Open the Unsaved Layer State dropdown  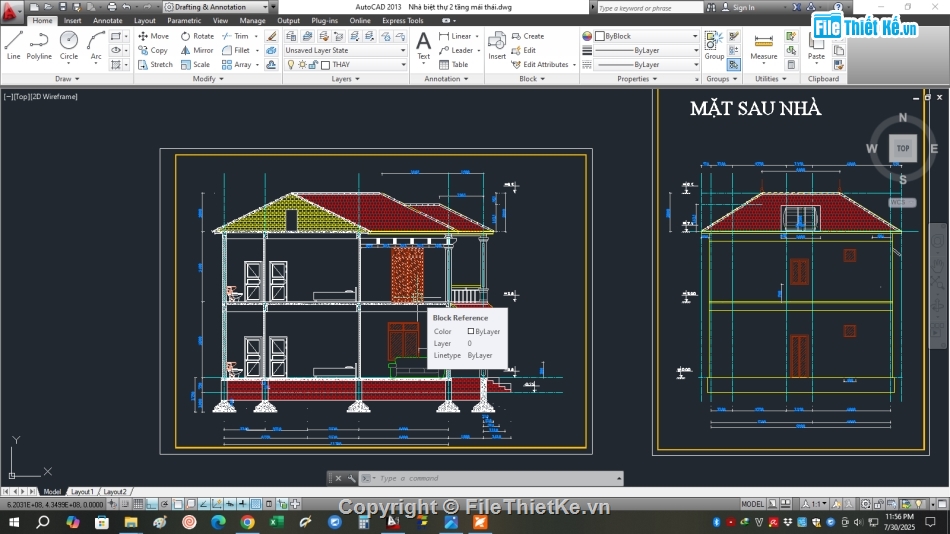[345, 50]
